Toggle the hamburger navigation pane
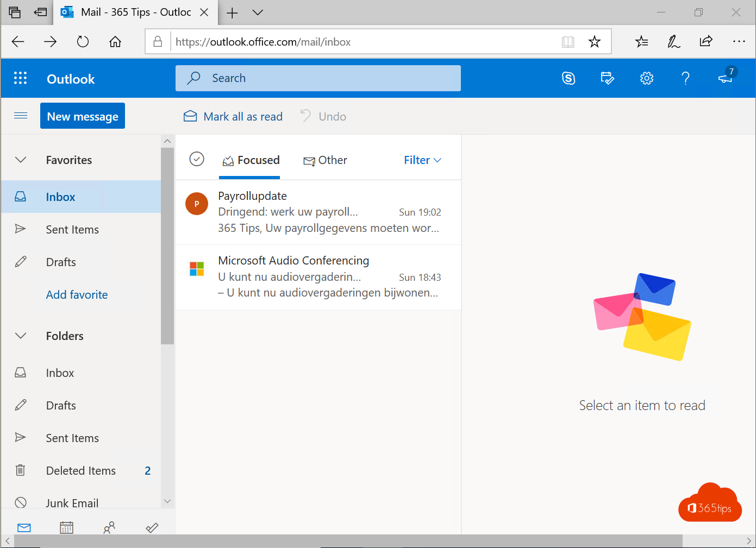Screen dimensions: 756x548 click(21, 115)
